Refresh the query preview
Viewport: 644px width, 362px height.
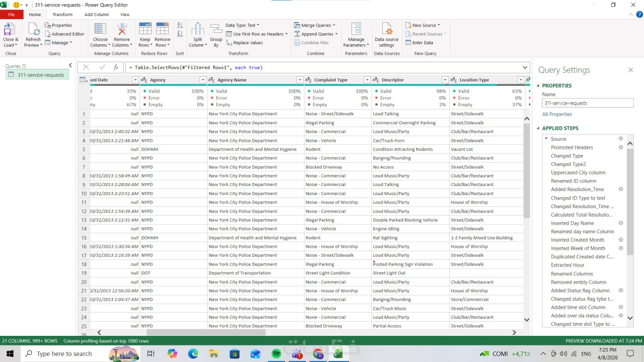[33, 35]
